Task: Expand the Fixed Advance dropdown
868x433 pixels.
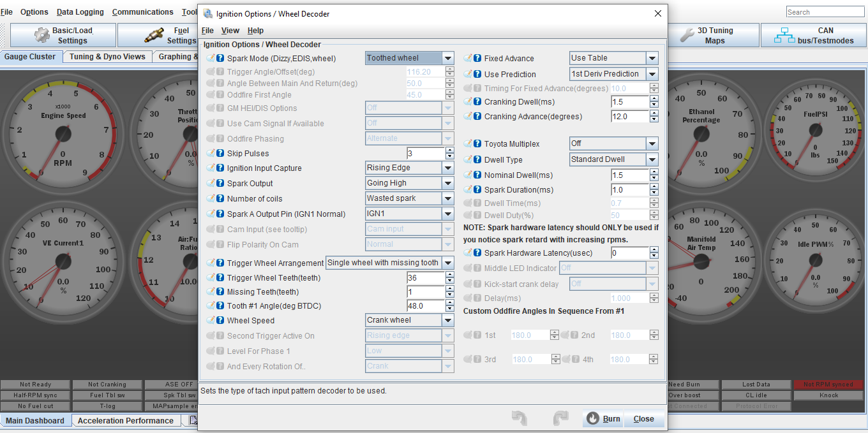Action: [652, 58]
